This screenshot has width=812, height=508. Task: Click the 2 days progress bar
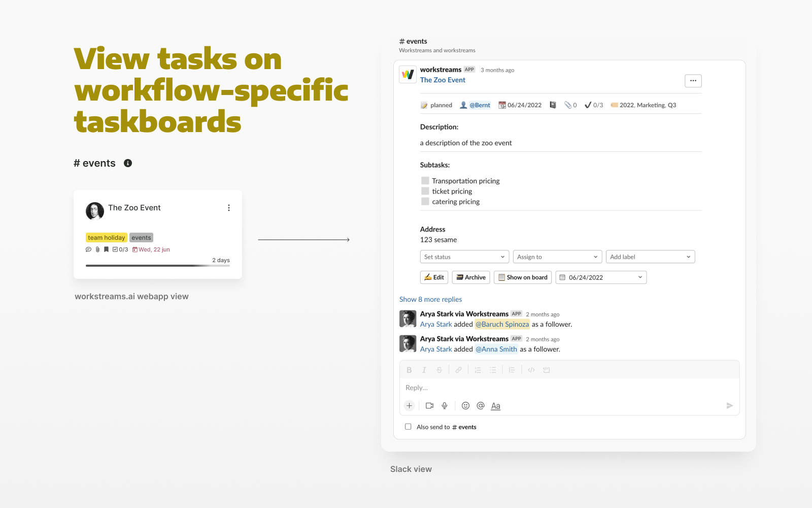pyautogui.click(x=158, y=265)
